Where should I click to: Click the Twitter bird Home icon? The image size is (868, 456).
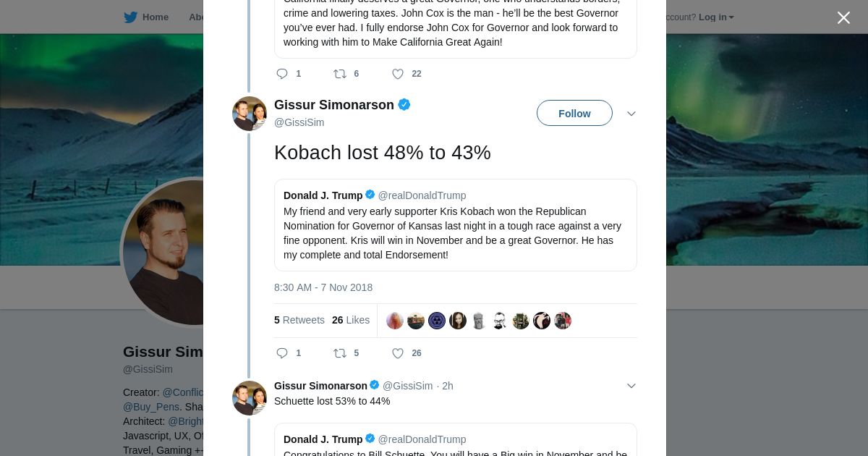[130, 17]
